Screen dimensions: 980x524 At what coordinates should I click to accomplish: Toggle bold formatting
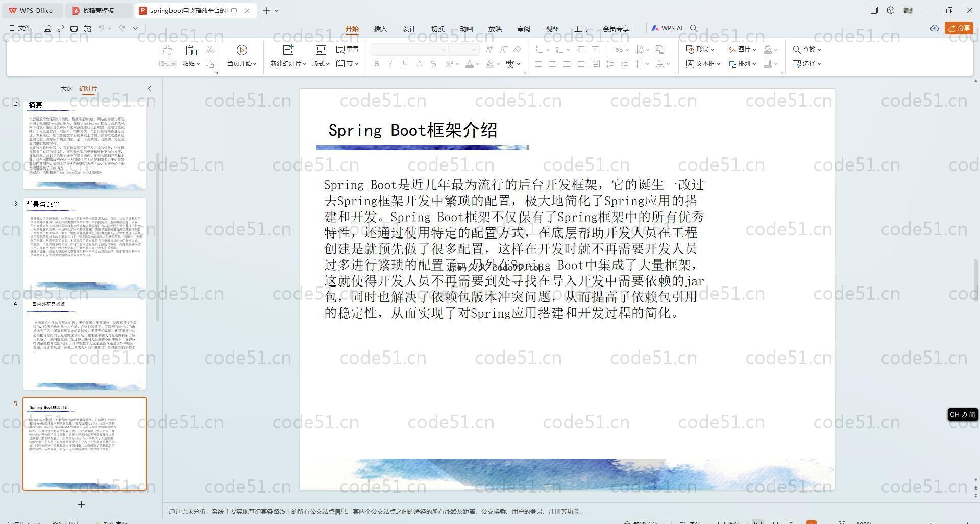(x=377, y=64)
